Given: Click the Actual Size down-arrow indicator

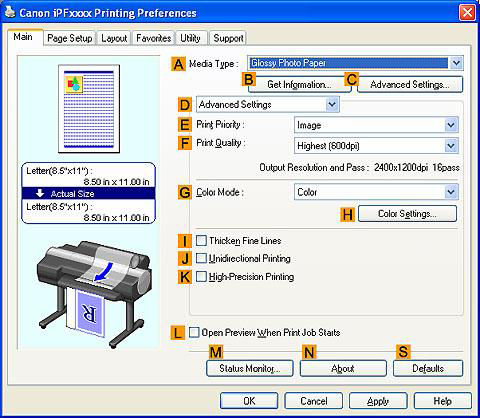Looking at the screenshot, I should point(40,193).
